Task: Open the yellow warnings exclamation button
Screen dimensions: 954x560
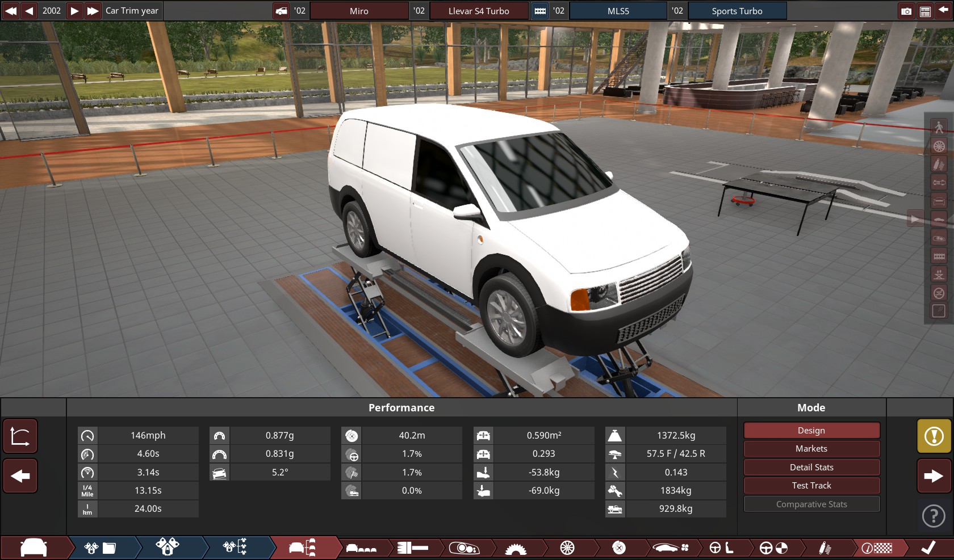Action: click(x=934, y=436)
